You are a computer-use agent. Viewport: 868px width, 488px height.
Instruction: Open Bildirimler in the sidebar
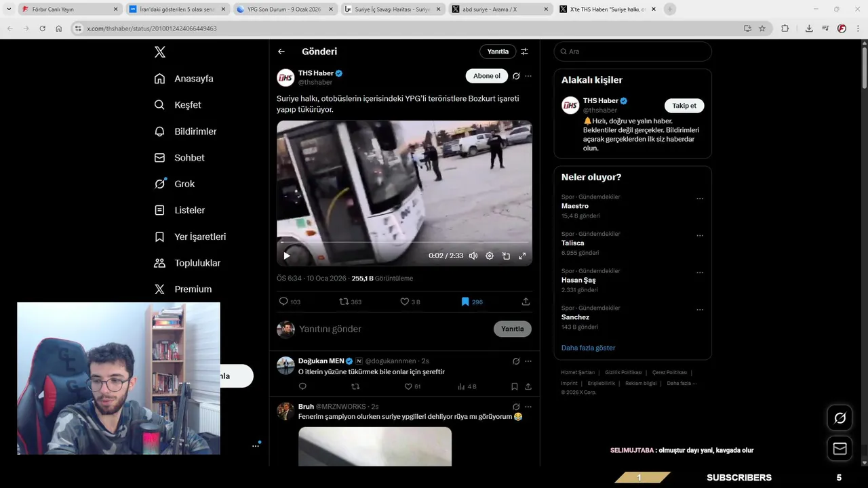pyautogui.click(x=185, y=131)
